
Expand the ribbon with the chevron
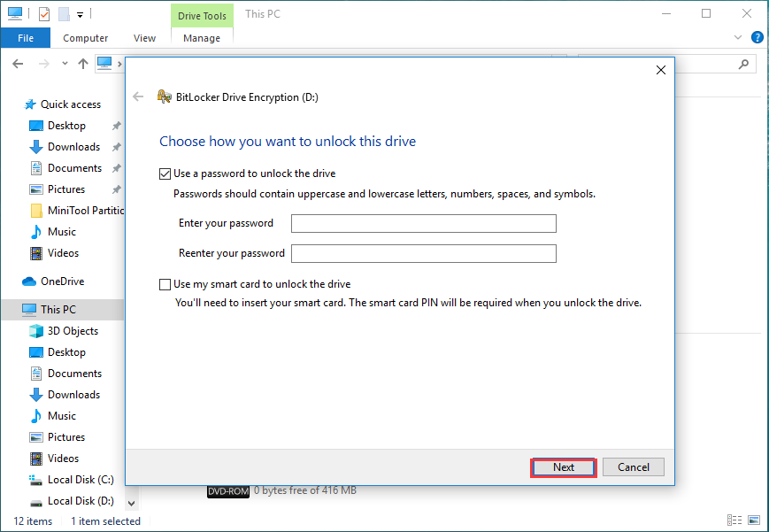738,37
